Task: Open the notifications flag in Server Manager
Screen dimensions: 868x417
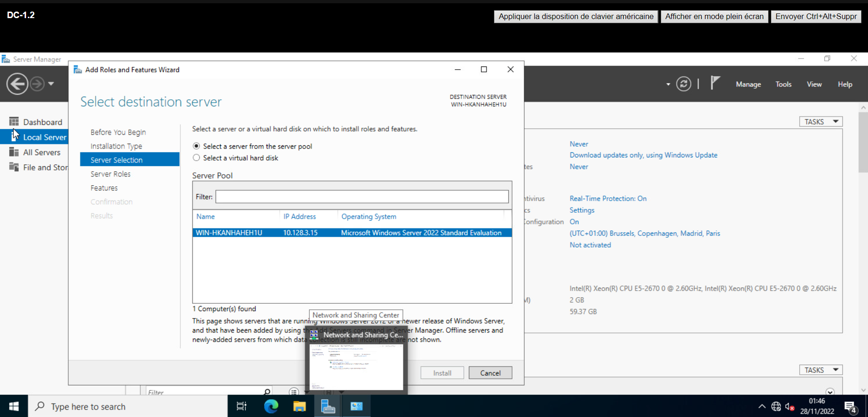Action: point(715,83)
